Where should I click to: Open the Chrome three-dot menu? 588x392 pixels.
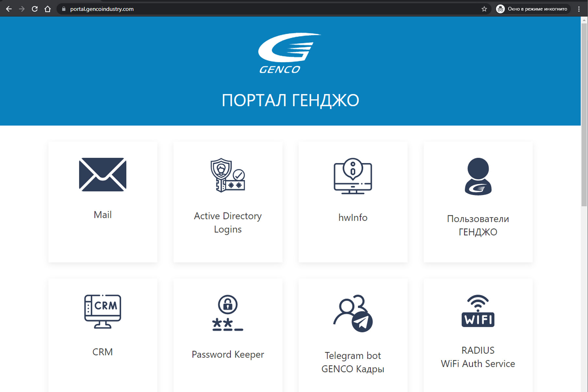(579, 9)
